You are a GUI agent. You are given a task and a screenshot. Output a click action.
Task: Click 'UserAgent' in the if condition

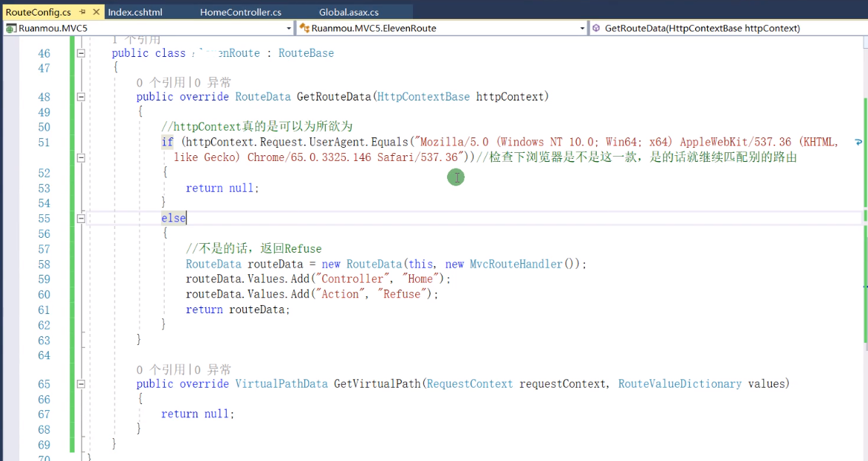click(x=336, y=143)
